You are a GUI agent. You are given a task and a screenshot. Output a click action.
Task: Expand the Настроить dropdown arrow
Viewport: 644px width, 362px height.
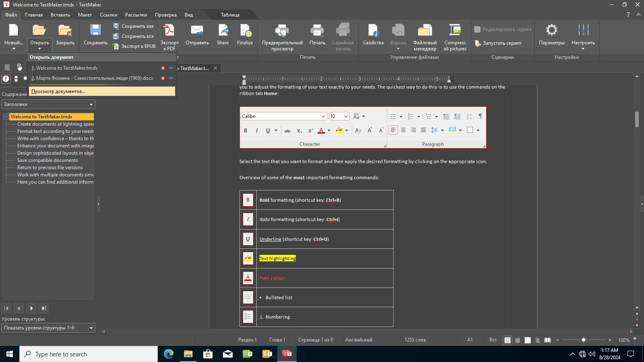(583, 49)
